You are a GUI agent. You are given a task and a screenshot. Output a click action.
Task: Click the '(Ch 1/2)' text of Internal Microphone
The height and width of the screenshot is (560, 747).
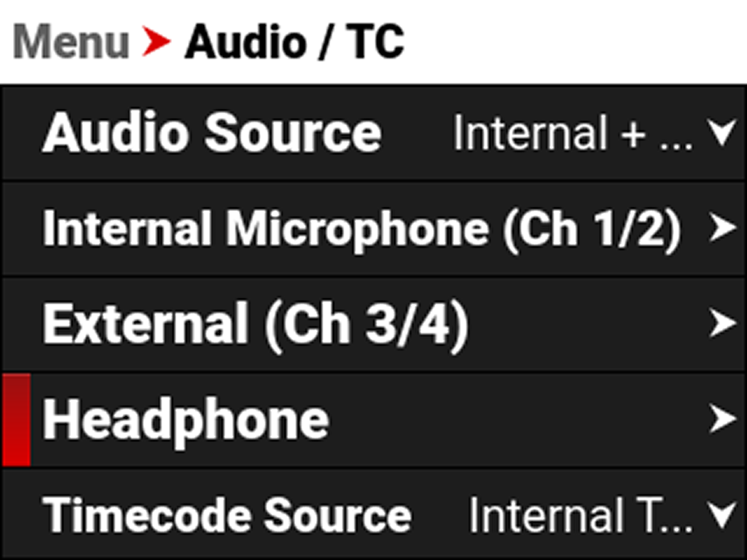(591, 229)
